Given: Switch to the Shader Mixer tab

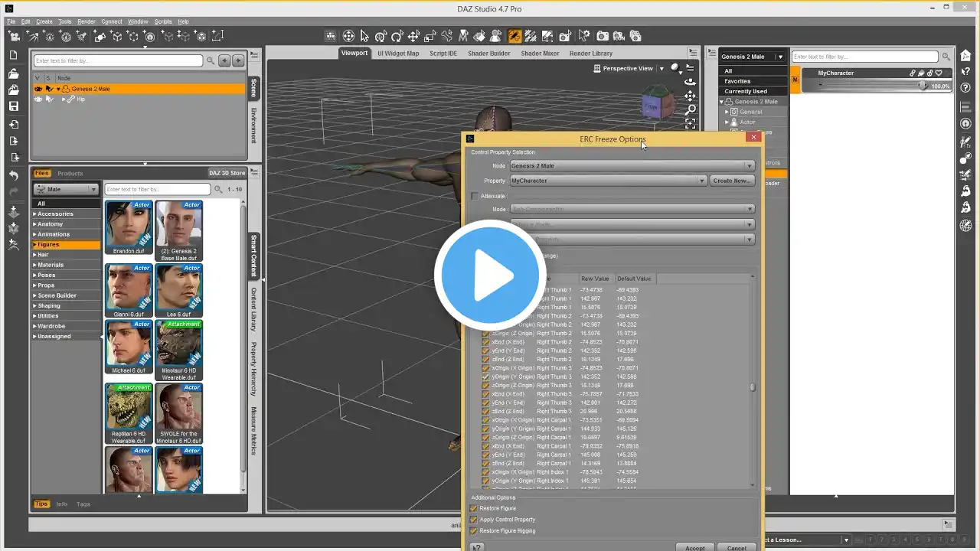Looking at the screenshot, I should pyautogui.click(x=540, y=54).
